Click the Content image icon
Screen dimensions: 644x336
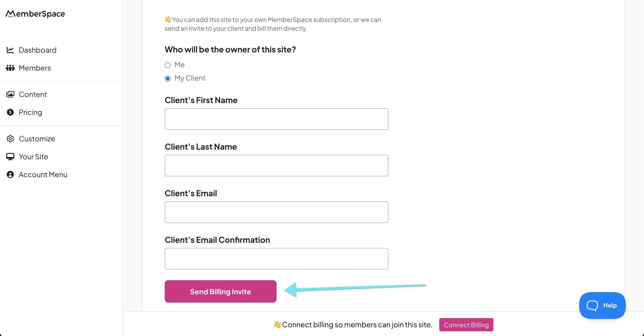tap(10, 94)
